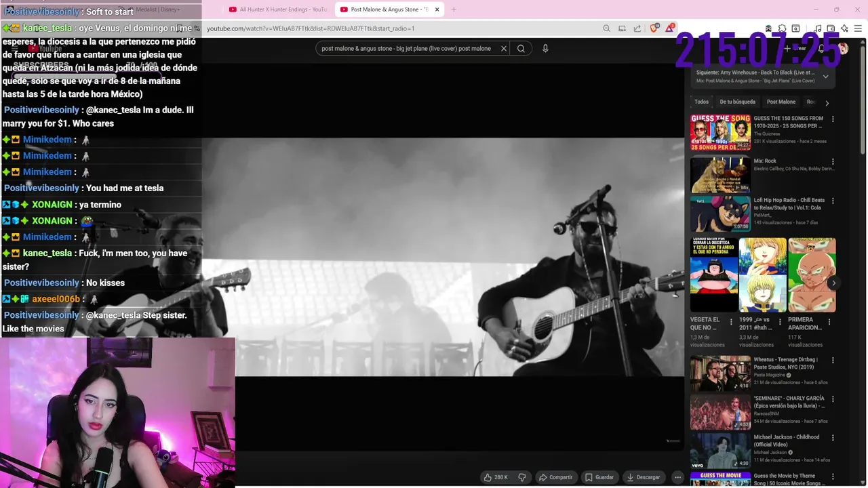The height and width of the screenshot is (488, 868).
Task: Show next shorts with right arrow
Action: [x=833, y=283]
